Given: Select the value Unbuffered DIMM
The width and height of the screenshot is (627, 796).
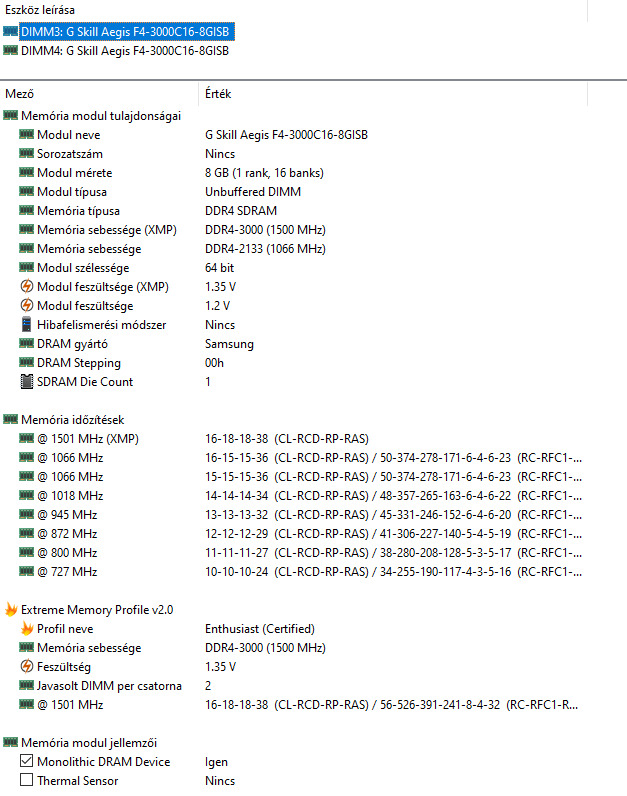Looking at the screenshot, I should click(253, 191).
